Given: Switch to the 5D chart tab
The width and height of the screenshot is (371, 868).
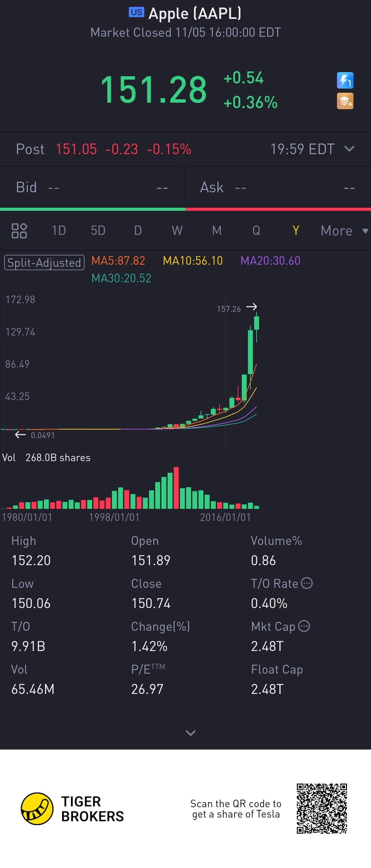Looking at the screenshot, I should pos(98,230).
